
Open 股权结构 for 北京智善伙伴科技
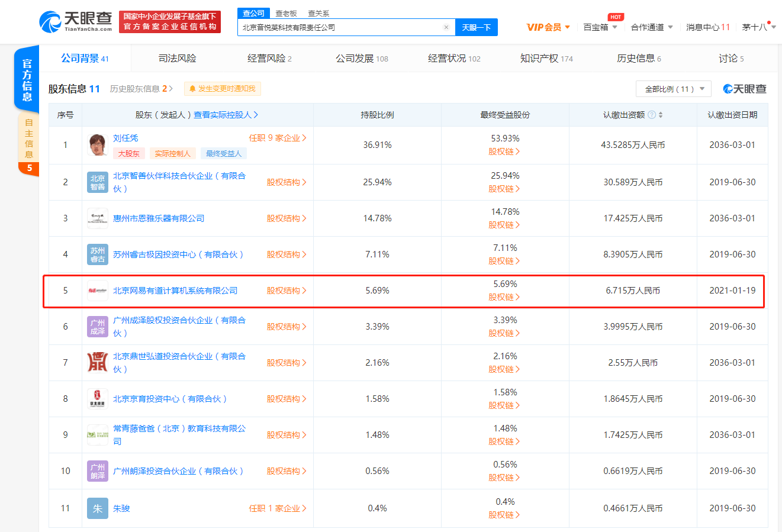pyautogui.click(x=287, y=182)
